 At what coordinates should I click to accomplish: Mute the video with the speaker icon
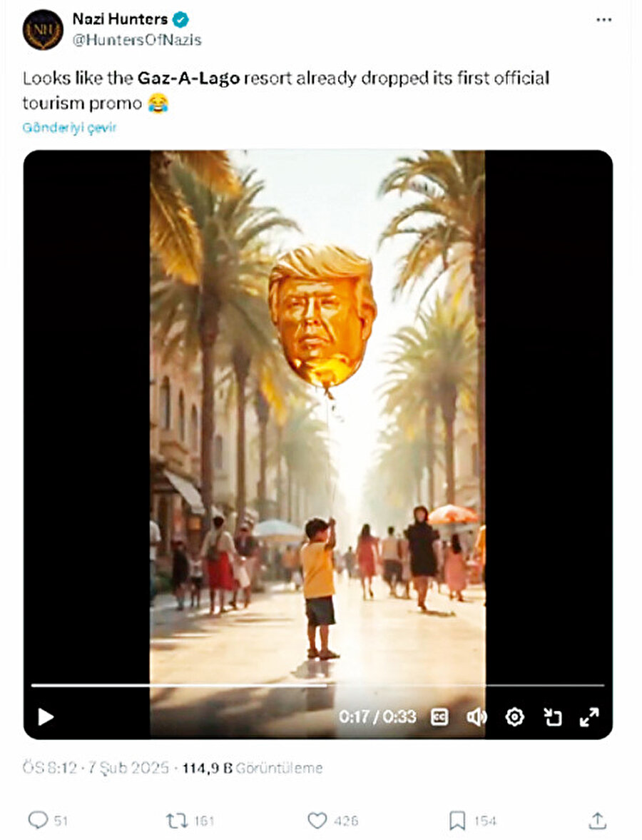click(x=477, y=717)
